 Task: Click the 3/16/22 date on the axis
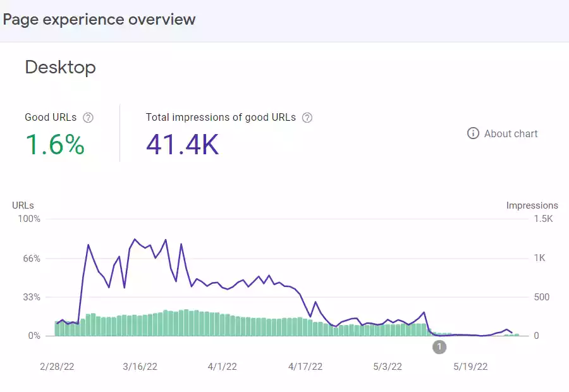[140, 367]
